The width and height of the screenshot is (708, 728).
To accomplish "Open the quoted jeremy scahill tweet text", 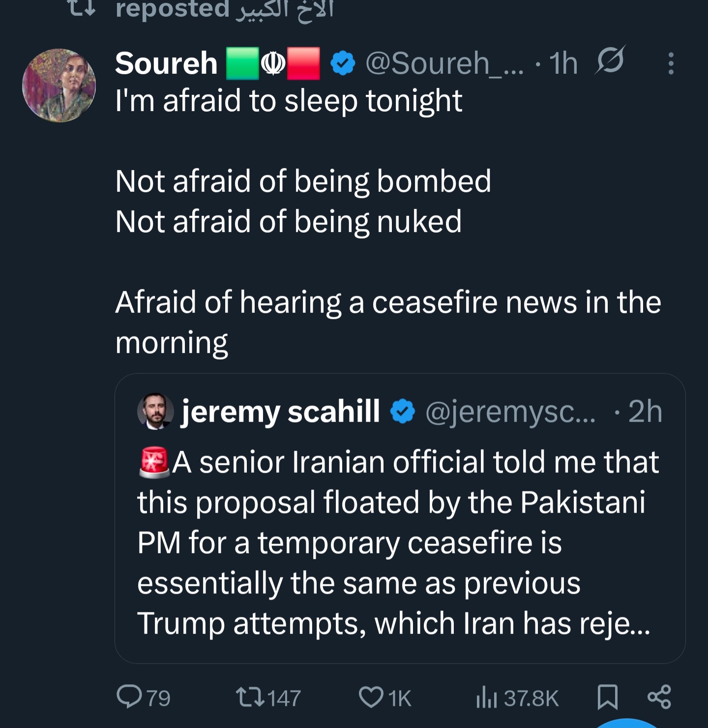I will pyautogui.click(x=397, y=542).
